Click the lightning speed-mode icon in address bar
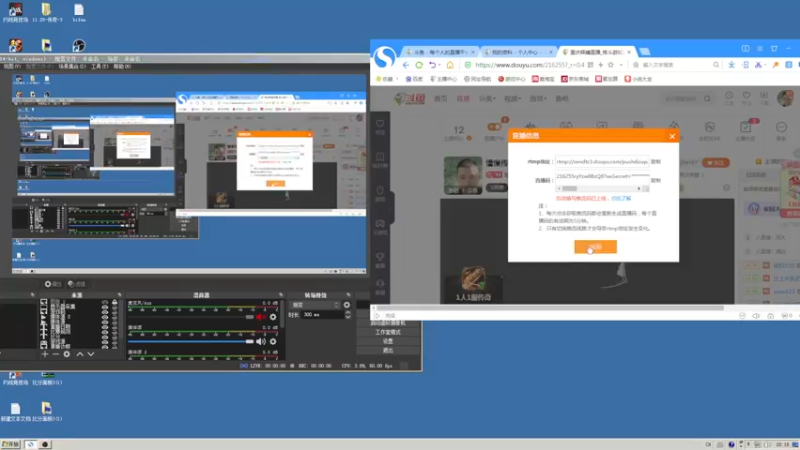This screenshot has width=800, height=450. [601, 65]
